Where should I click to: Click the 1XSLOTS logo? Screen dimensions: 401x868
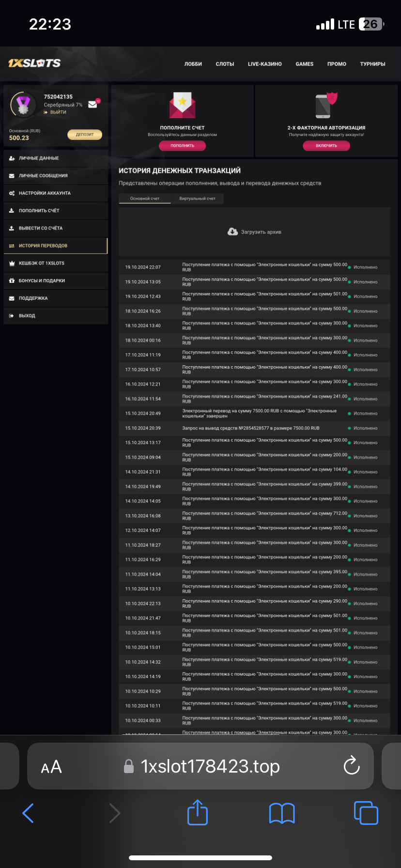34,63
